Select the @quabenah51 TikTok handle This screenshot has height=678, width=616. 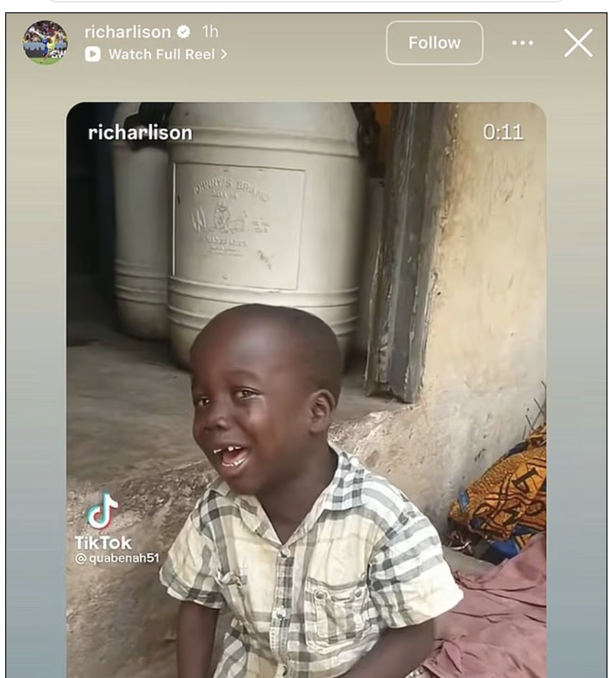point(117,558)
